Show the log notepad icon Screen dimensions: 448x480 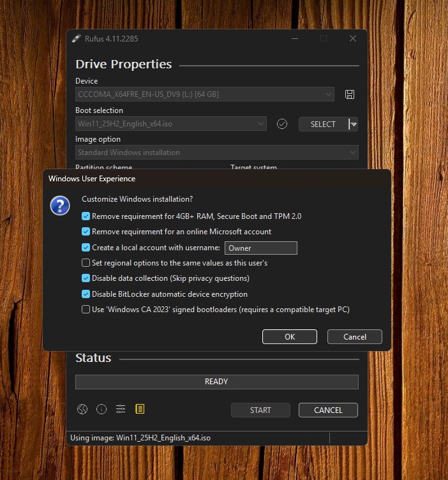coord(140,410)
